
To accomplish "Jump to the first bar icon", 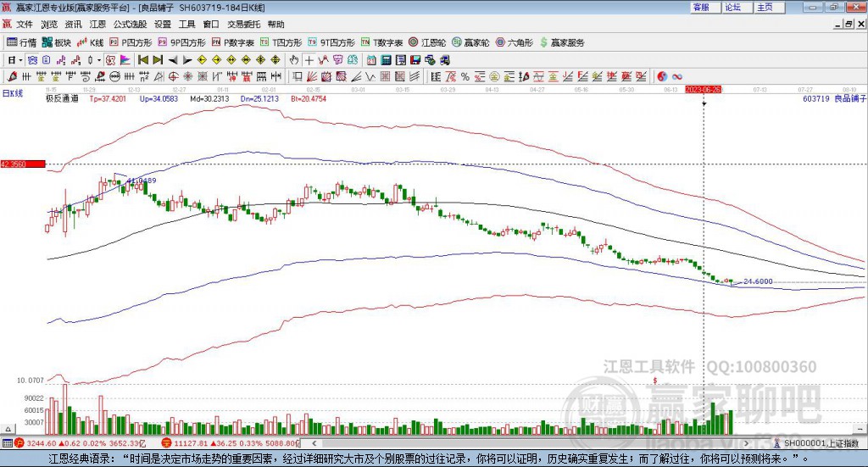I will (142, 60).
